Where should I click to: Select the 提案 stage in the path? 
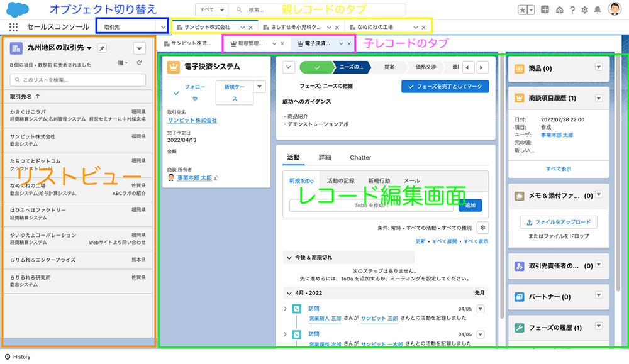(x=389, y=67)
